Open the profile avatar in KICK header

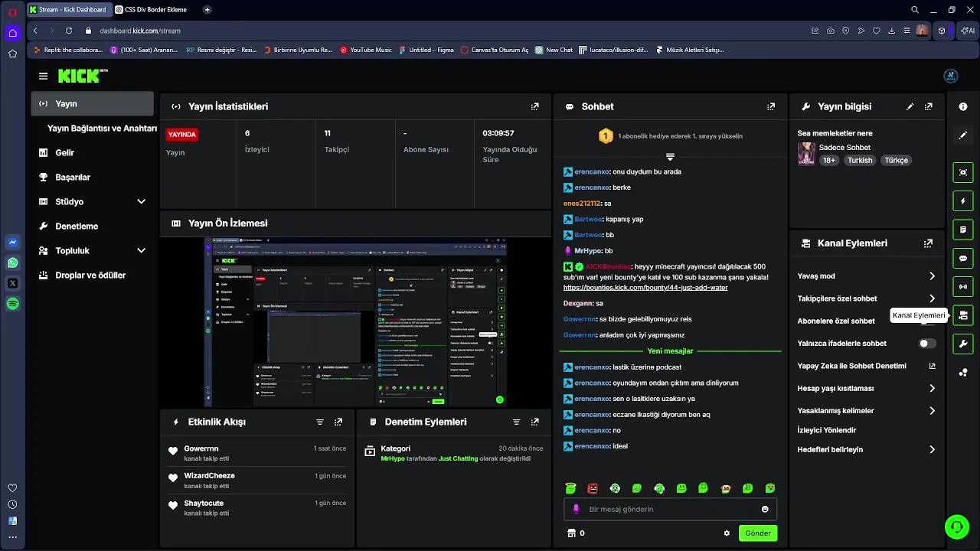pos(951,76)
